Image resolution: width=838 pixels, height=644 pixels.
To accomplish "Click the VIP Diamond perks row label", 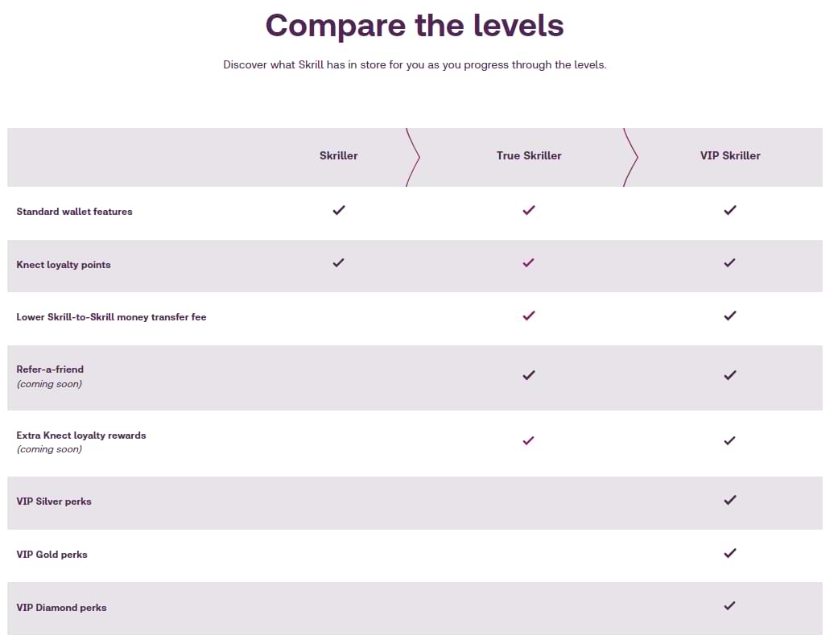I will coord(61,608).
